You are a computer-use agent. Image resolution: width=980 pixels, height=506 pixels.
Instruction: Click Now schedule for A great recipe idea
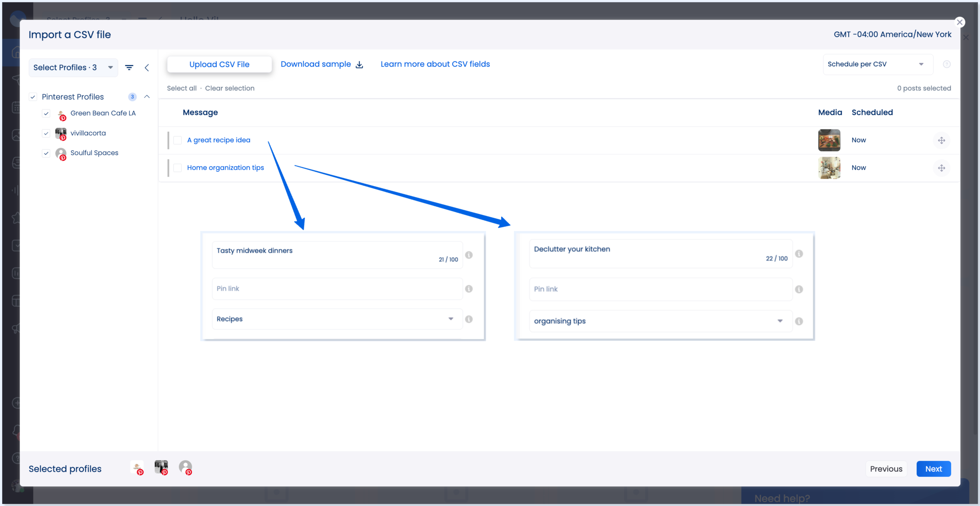859,140
